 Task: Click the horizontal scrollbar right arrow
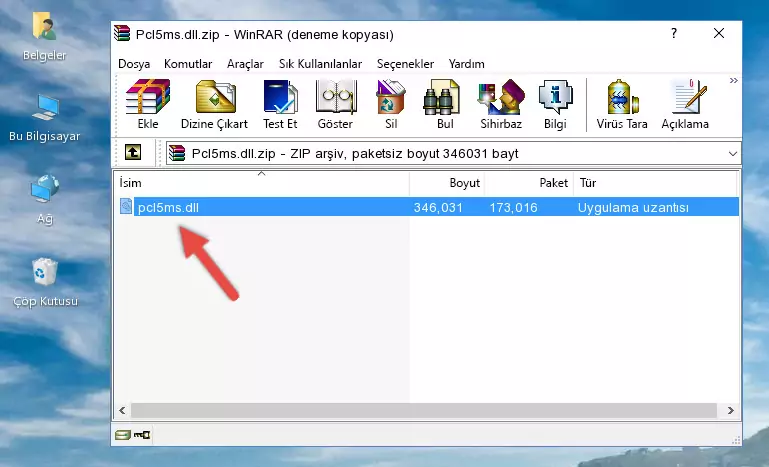(731, 410)
